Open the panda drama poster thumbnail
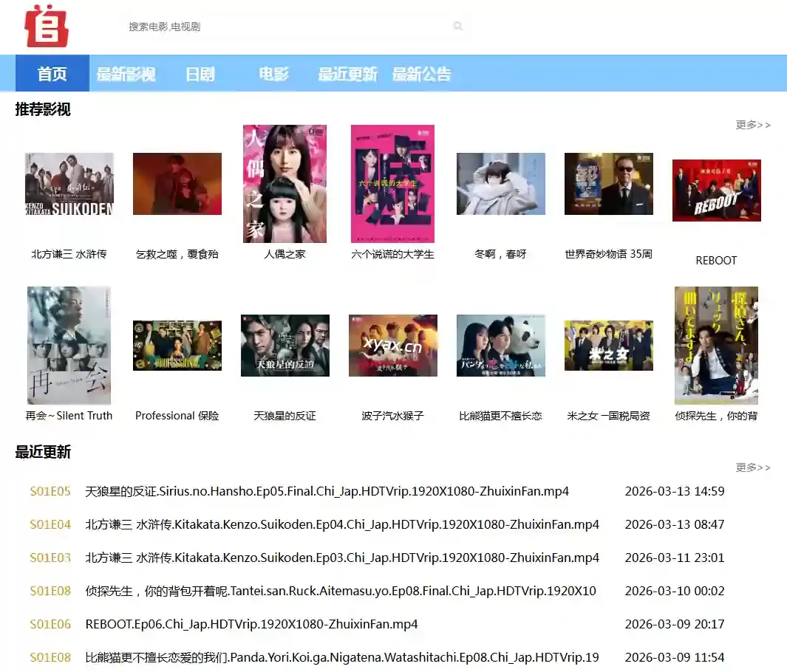This screenshot has height=672, width=787. tap(500, 345)
